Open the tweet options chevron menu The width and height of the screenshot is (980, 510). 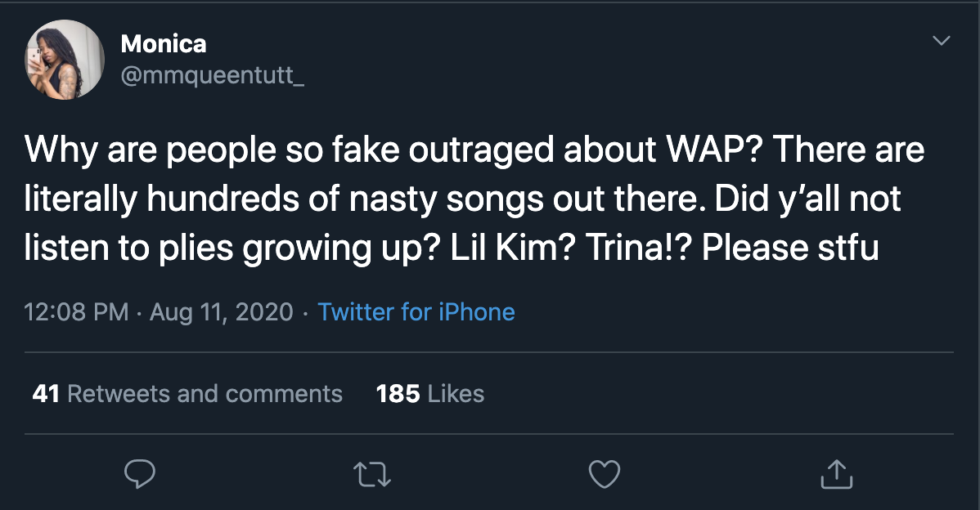click(x=942, y=40)
